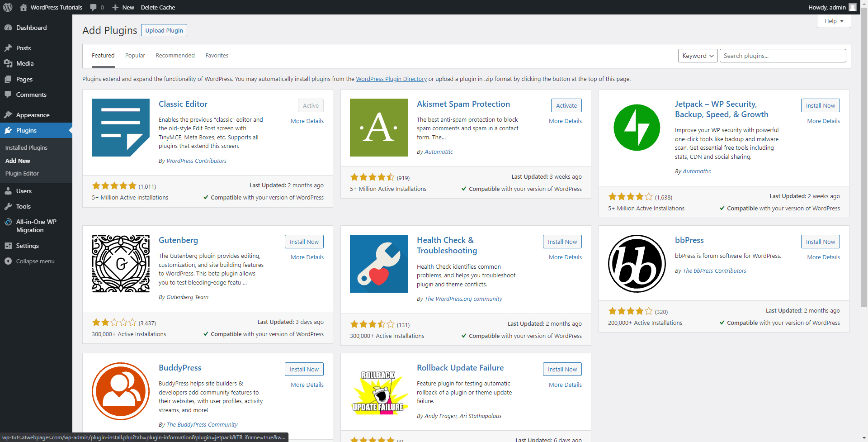Click the Gutenberg plugin logo

121,264
